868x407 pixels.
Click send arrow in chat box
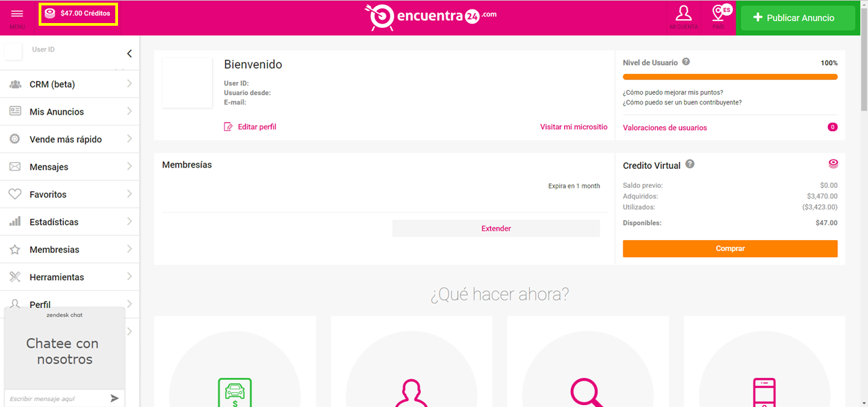115,398
